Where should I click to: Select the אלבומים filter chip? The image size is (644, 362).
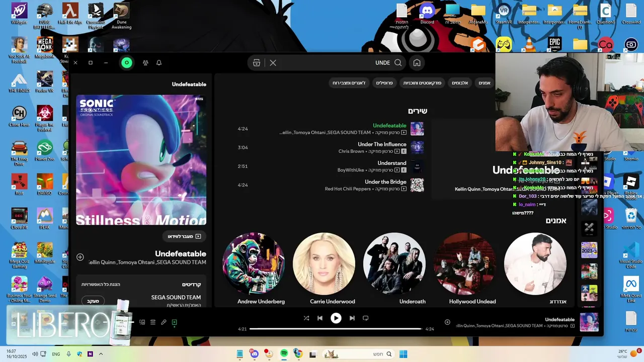(x=459, y=83)
